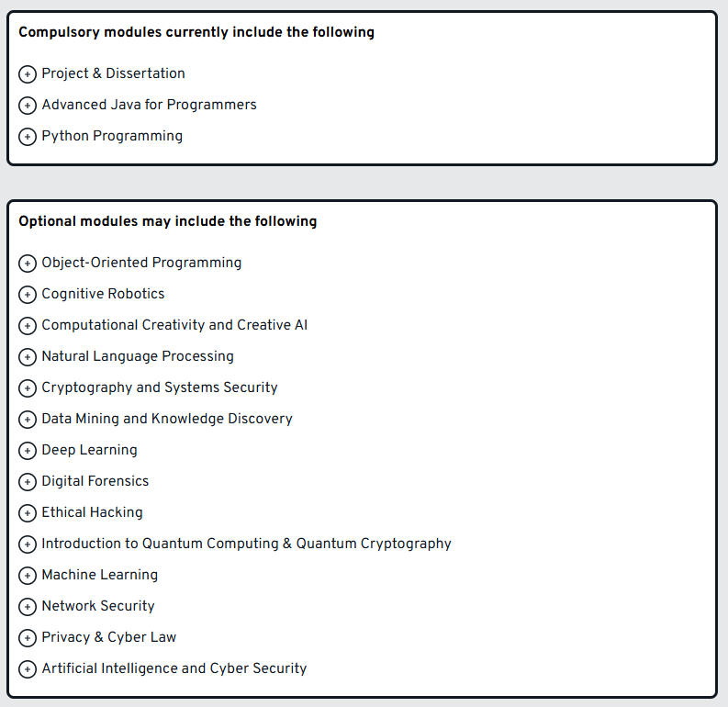Click the plus icon next to Machine Learning
Viewport: 728px width, 707px height.
point(28,576)
